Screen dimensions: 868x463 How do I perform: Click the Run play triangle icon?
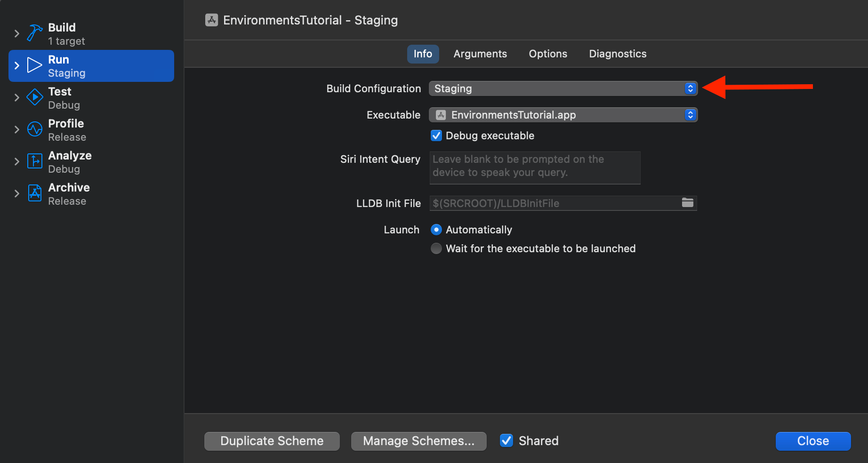coord(34,65)
